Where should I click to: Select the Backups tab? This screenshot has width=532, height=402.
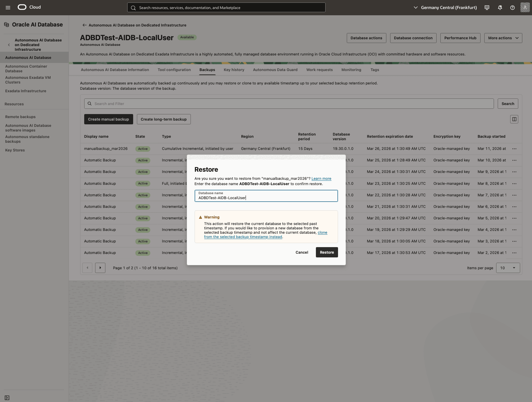click(x=207, y=70)
